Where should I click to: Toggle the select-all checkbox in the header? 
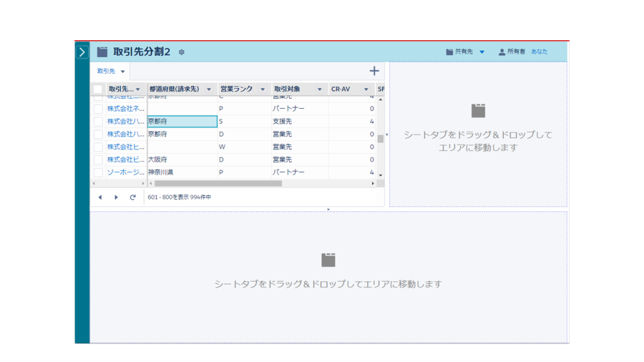click(x=97, y=89)
